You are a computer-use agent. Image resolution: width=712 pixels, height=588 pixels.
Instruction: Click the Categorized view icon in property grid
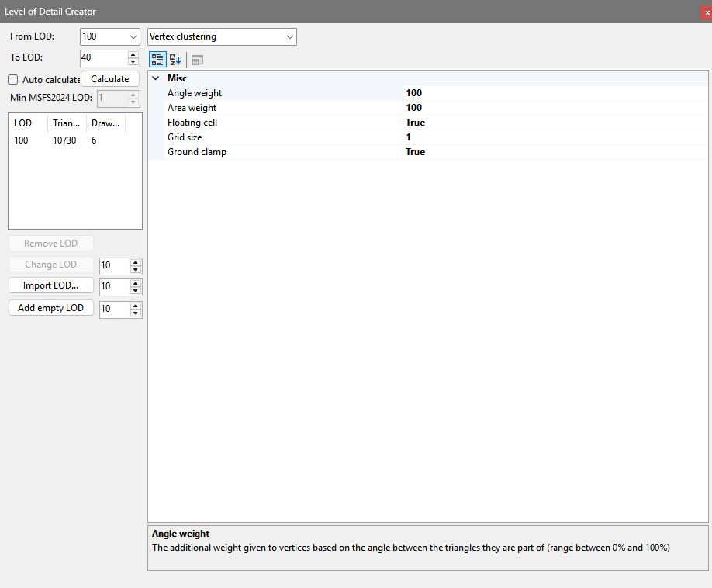click(157, 60)
